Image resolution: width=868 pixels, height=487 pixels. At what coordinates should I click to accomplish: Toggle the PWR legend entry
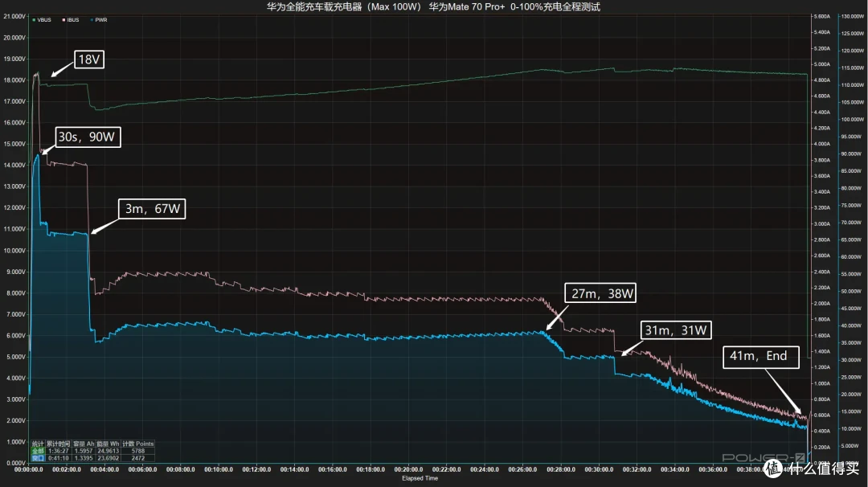[x=99, y=20]
